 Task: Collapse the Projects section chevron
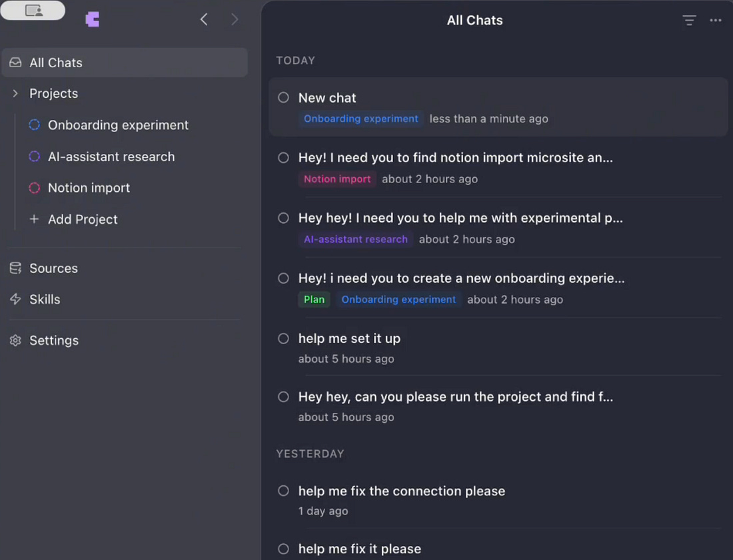(15, 94)
